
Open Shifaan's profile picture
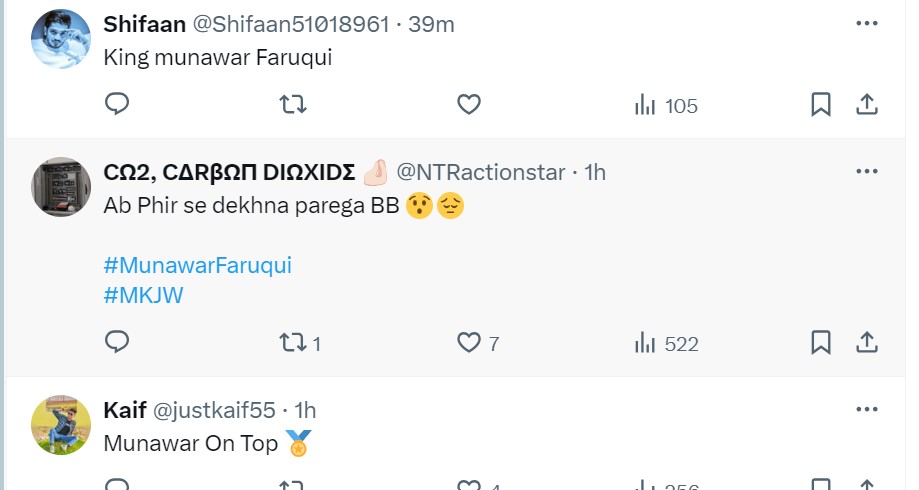coord(61,41)
